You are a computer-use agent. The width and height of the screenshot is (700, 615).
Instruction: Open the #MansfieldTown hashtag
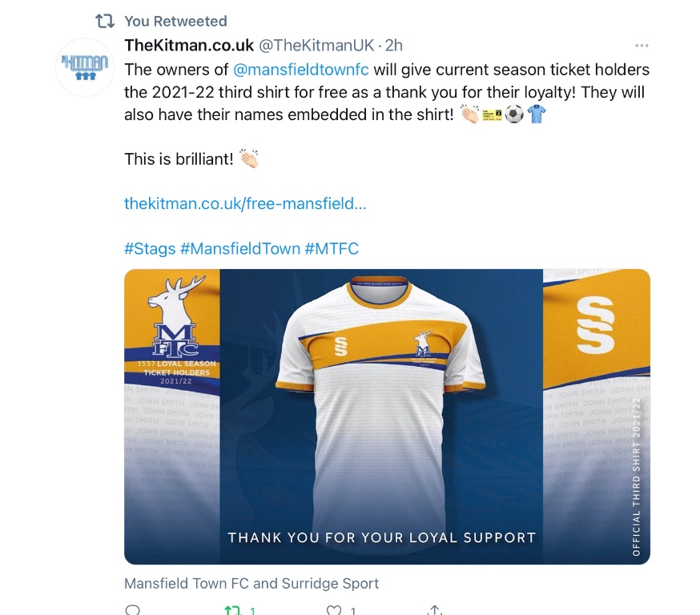point(240,248)
